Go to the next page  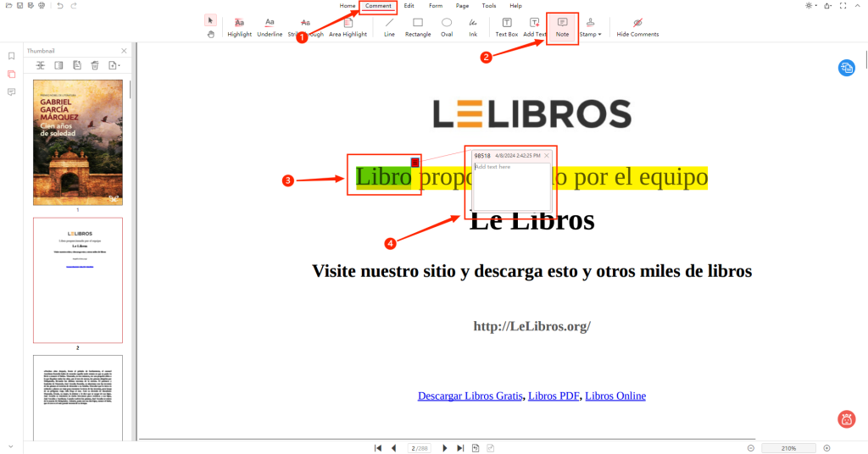click(444, 448)
